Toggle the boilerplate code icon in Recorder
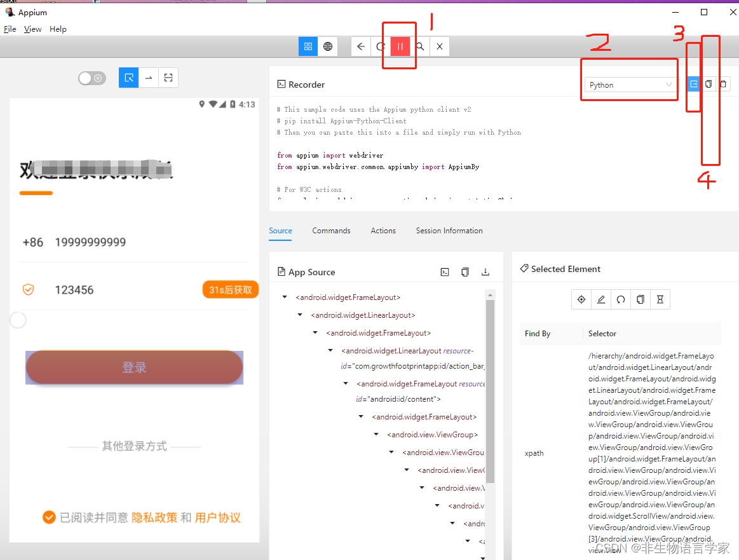Viewport: 739px width, 560px height. 694,84
